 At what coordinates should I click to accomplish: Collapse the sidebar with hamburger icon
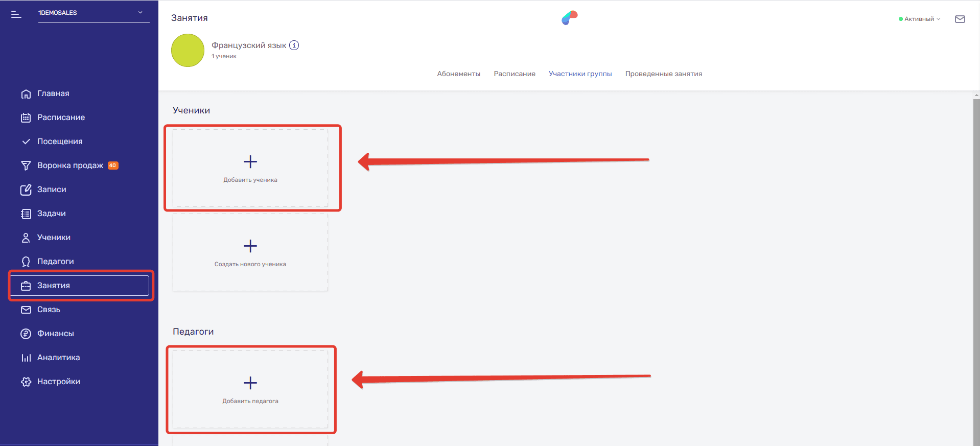pos(16,14)
